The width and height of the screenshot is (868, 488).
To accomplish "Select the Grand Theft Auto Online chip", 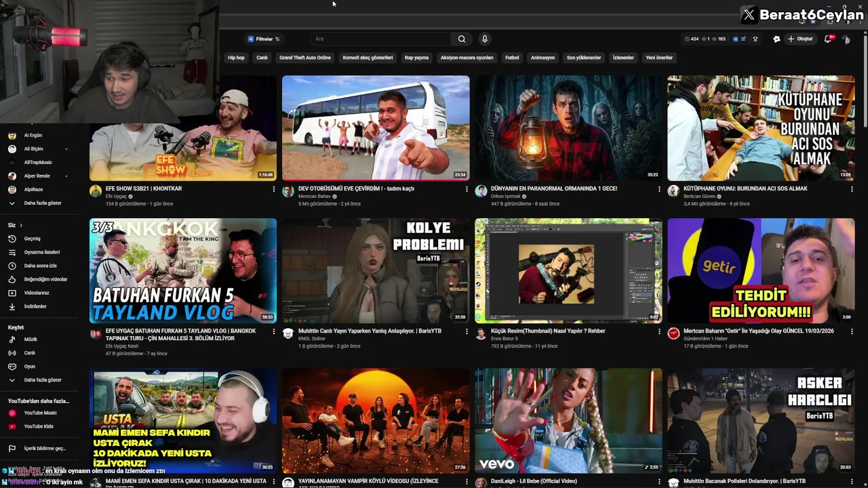I will coord(305,58).
